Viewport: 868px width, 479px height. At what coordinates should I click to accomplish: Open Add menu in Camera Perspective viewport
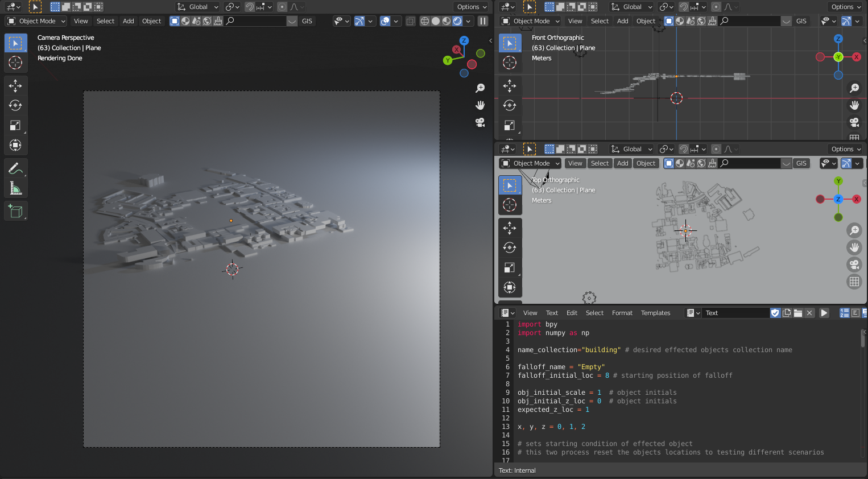pyautogui.click(x=129, y=21)
